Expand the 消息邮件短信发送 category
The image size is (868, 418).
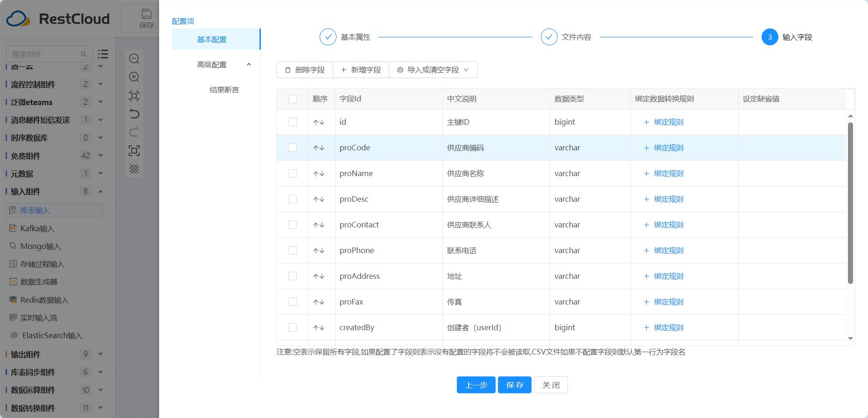click(100, 120)
